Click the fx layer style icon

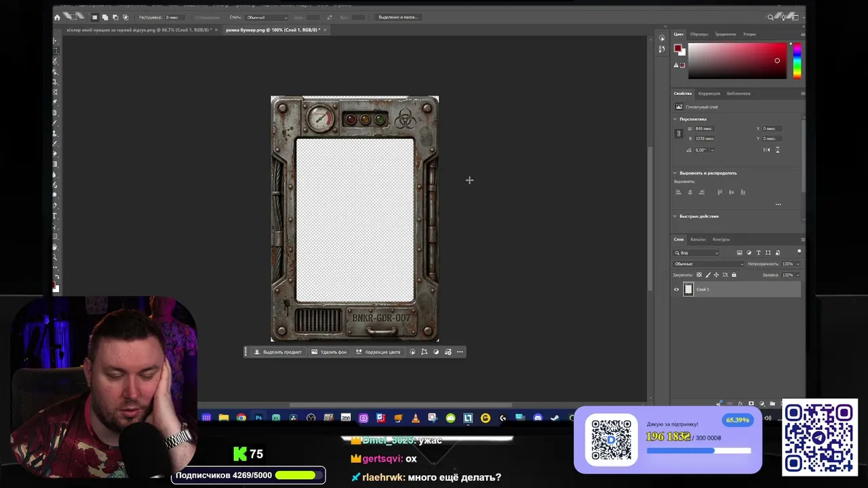point(741,404)
